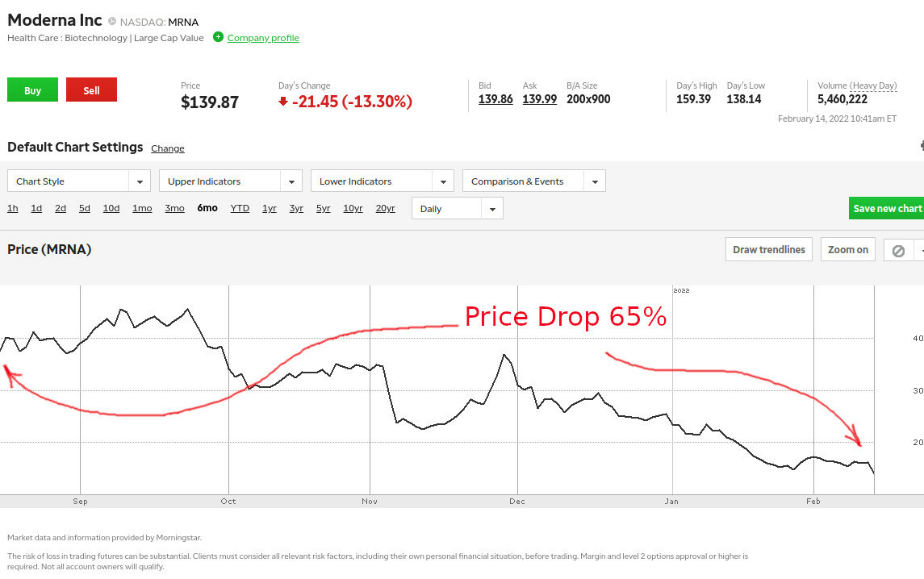The image size is (924, 579).
Task: Click the NASDAQ: MRNA ticker text
Action: click(159, 23)
